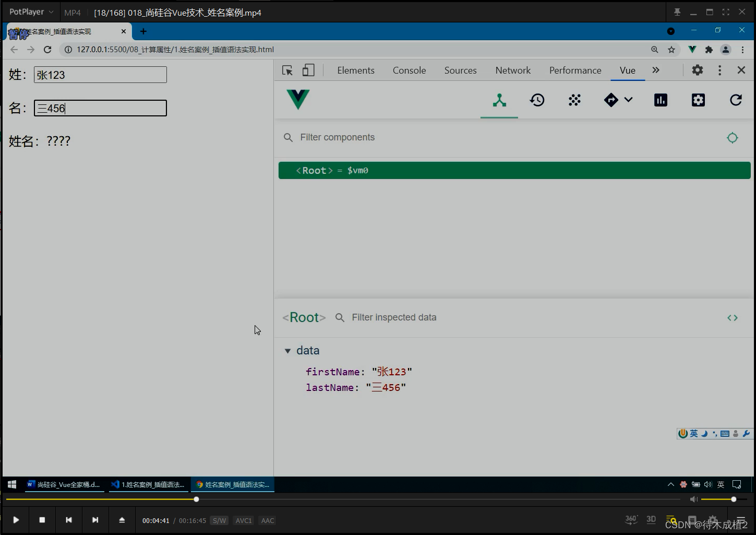The width and height of the screenshot is (756, 535).
Task: Switch to the Network tab
Action: click(513, 70)
